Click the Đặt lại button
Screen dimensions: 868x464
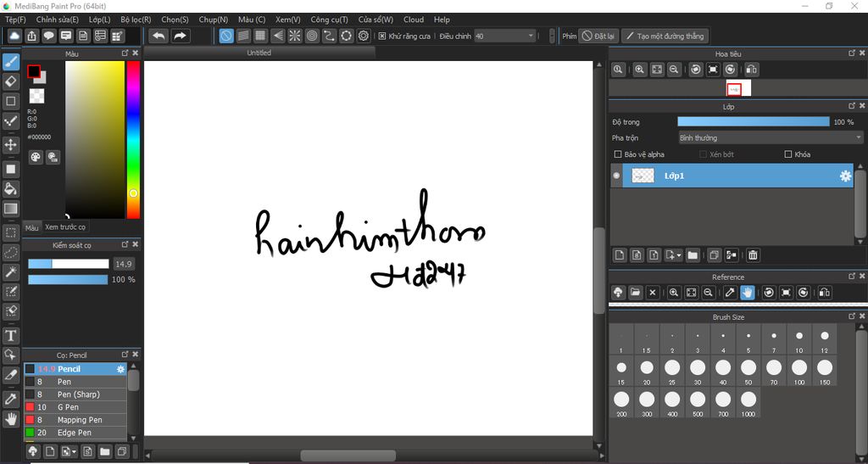click(x=598, y=36)
